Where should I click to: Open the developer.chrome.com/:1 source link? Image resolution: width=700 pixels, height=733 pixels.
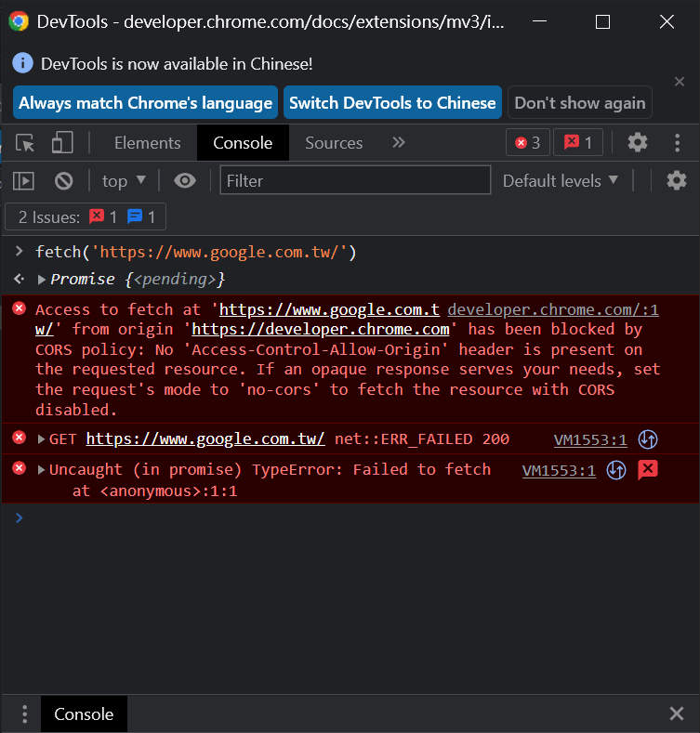pyautogui.click(x=553, y=309)
